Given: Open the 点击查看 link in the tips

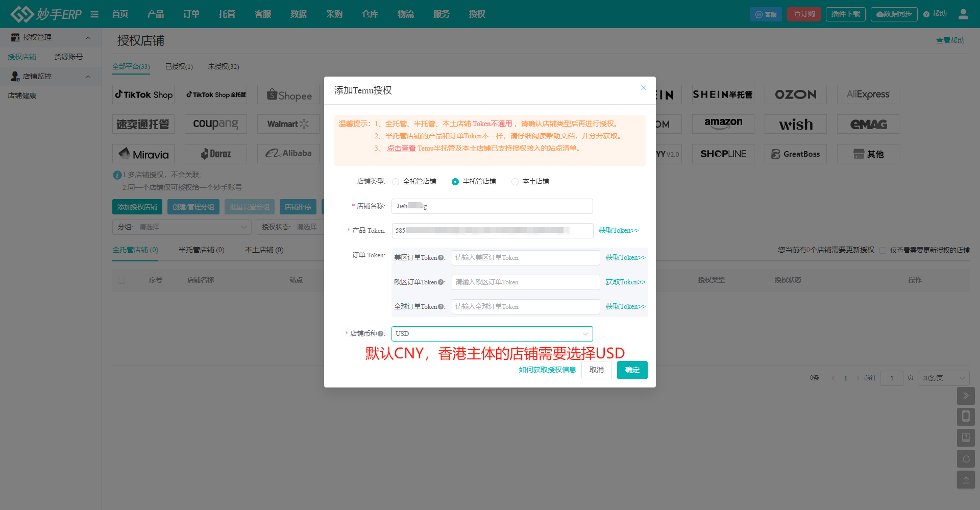Looking at the screenshot, I should pos(401,149).
